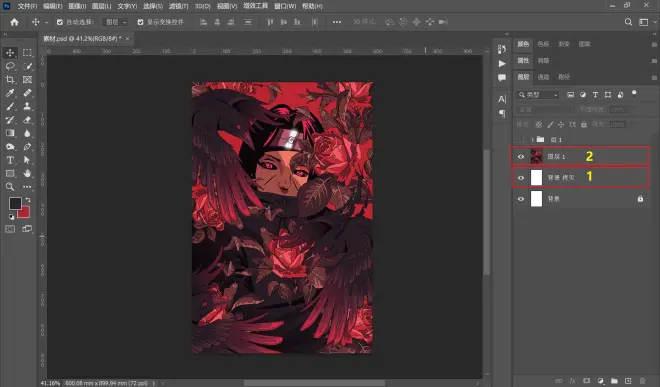Screen dimensions: 660x387
Task: Open the Character panel icon
Action: pyautogui.click(x=502, y=99)
